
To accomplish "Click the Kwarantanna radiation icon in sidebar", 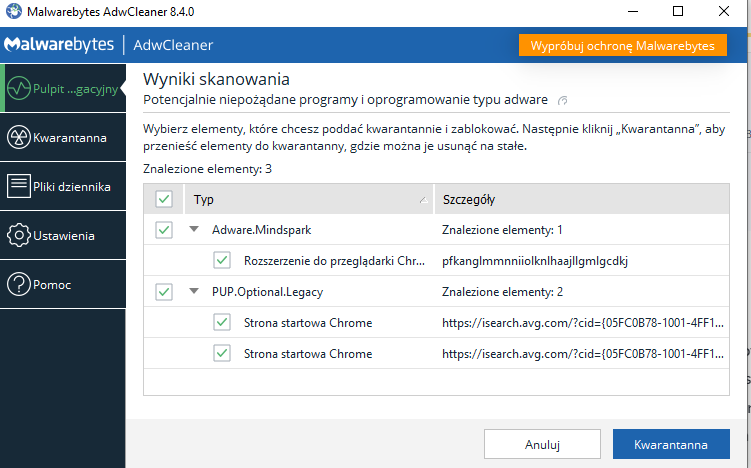I will 19,137.
